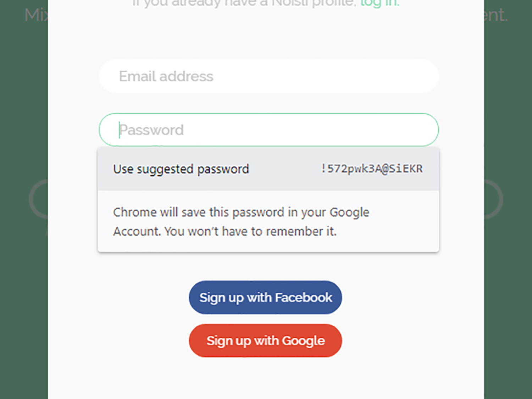Click the Chrome password save notice text

point(241,222)
